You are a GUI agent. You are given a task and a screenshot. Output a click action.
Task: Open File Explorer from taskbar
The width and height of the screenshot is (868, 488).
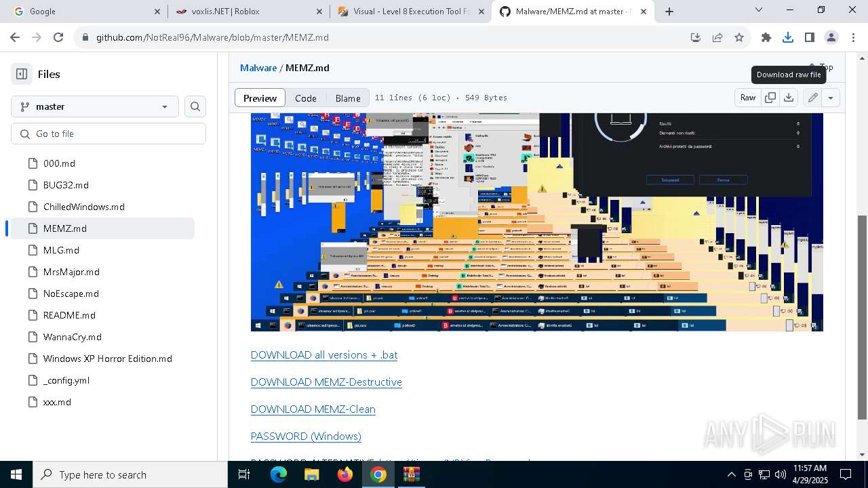[312, 474]
